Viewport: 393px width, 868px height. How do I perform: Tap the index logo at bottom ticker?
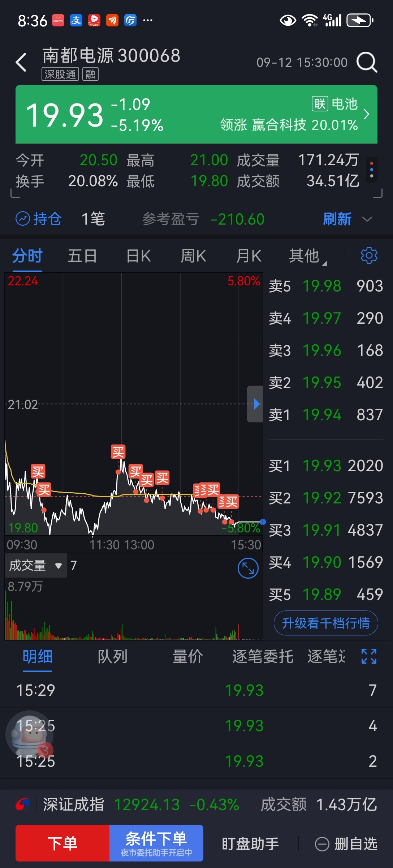pyautogui.click(x=22, y=805)
